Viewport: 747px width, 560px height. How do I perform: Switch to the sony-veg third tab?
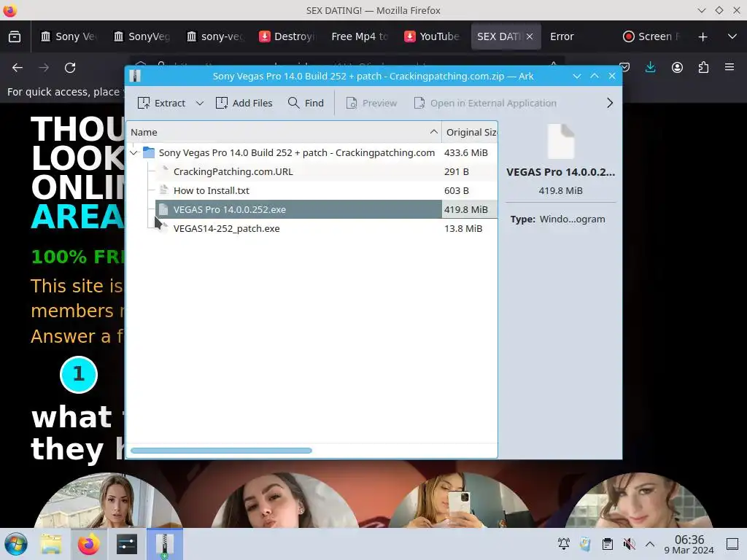(x=215, y=36)
